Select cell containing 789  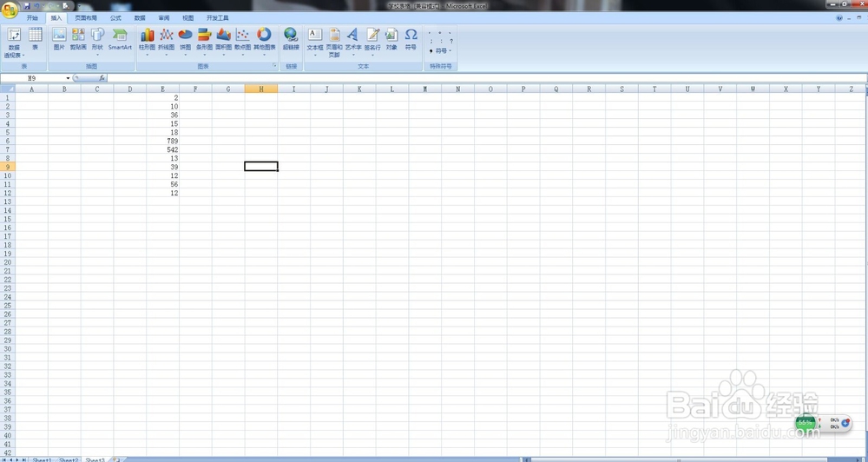pos(163,141)
